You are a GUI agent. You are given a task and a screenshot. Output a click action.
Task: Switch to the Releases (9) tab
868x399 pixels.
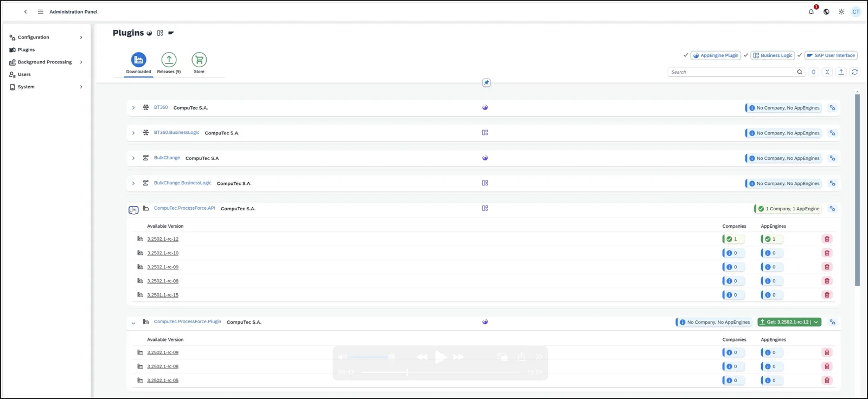click(x=169, y=63)
